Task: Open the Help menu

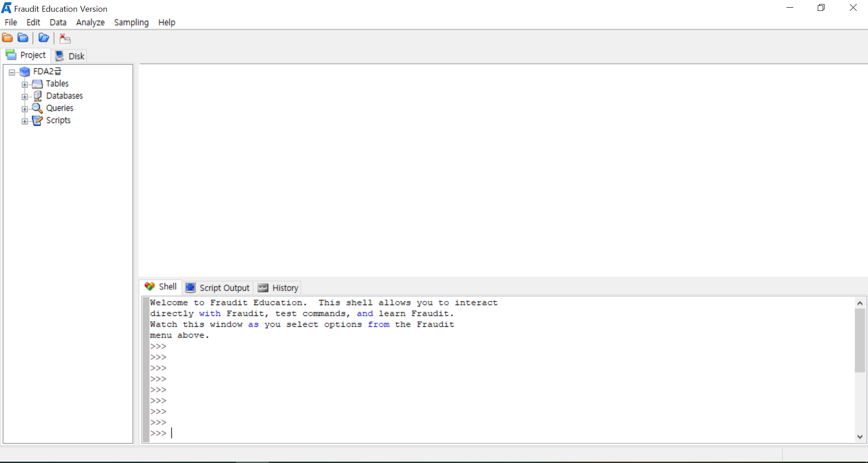Action: pyautogui.click(x=167, y=22)
